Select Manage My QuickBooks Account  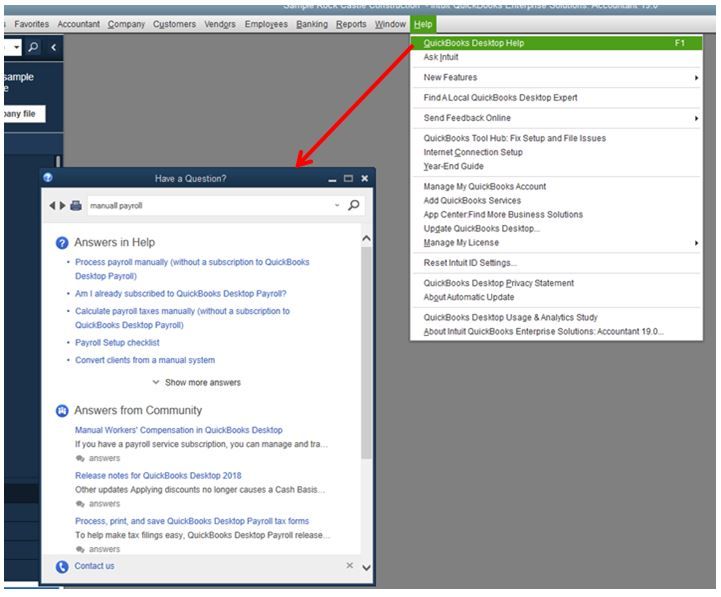[x=556, y=186]
